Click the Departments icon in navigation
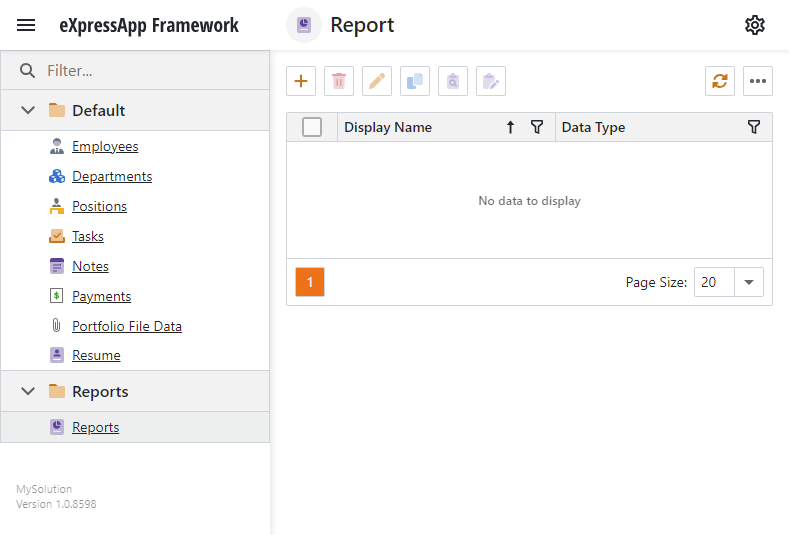Image resolution: width=789 pixels, height=535 pixels. click(57, 176)
